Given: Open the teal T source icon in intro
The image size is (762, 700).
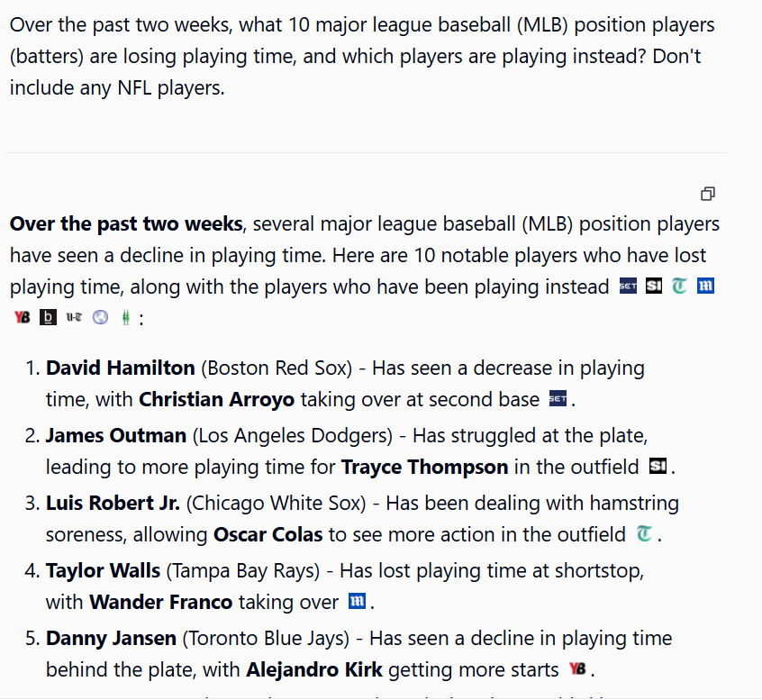Looking at the screenshot, I should click(679, 286).
